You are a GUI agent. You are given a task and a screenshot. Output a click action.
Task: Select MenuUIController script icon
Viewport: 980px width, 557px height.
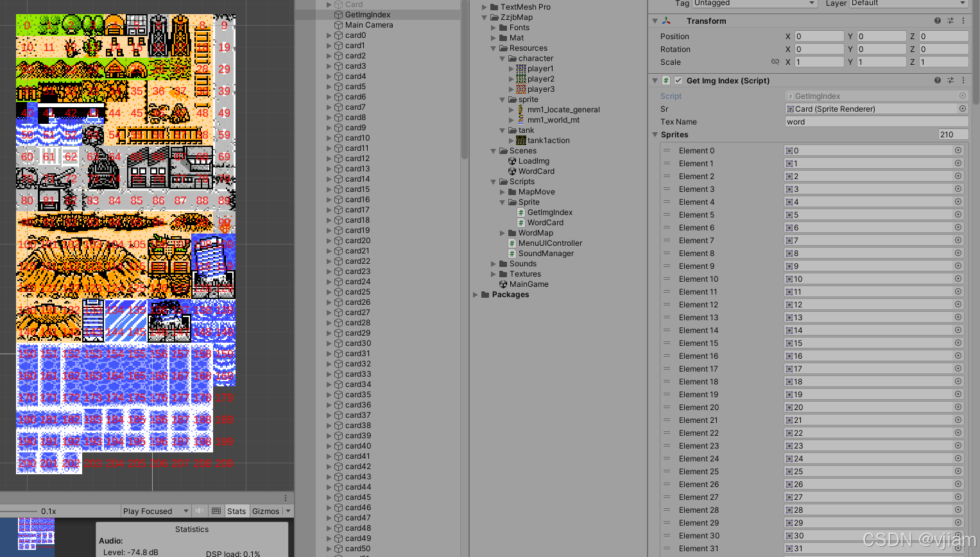[512, 243]
